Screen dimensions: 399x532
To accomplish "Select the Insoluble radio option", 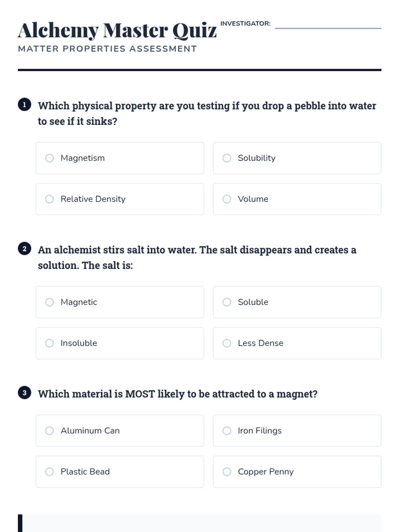I will 50,343.
